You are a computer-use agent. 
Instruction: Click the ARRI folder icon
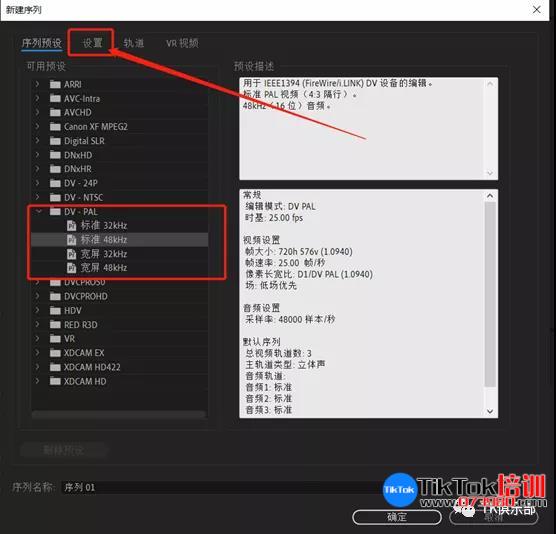pyautogui.click(x=55, y=84)
